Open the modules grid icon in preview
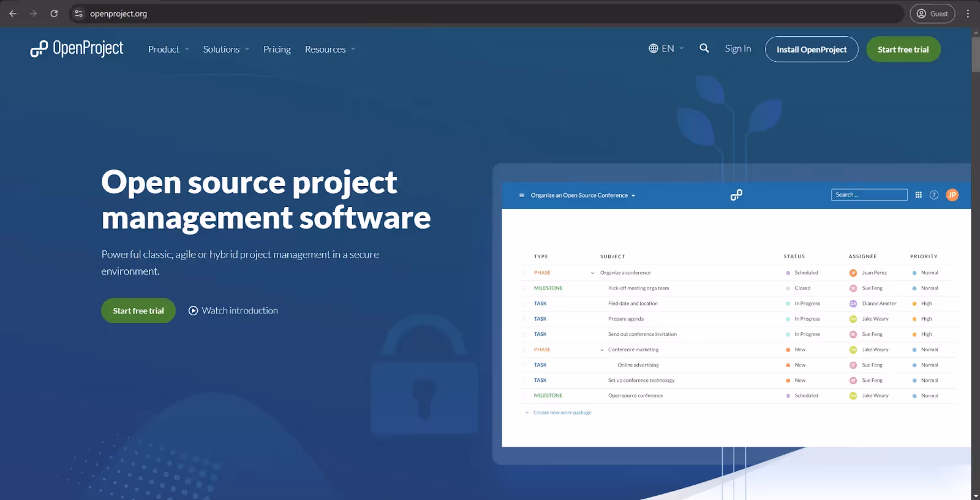 coord(918,195)
